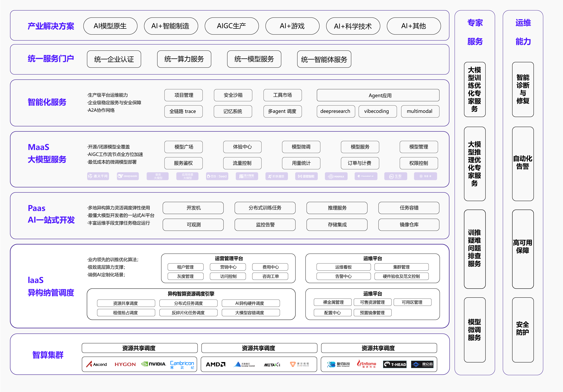Click the AI+其他 pill

tap(414, 26)
